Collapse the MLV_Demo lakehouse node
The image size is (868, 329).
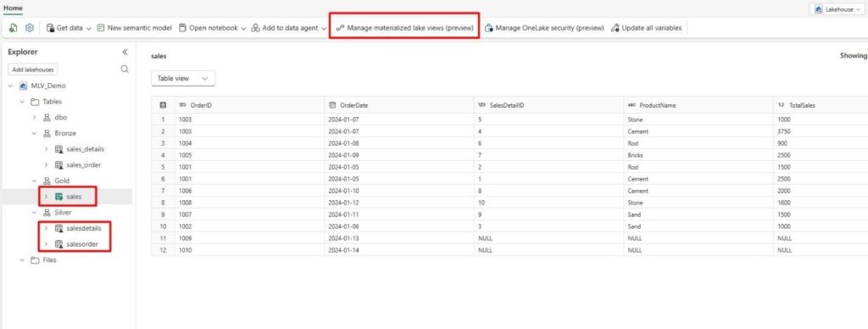coord(10,86)
